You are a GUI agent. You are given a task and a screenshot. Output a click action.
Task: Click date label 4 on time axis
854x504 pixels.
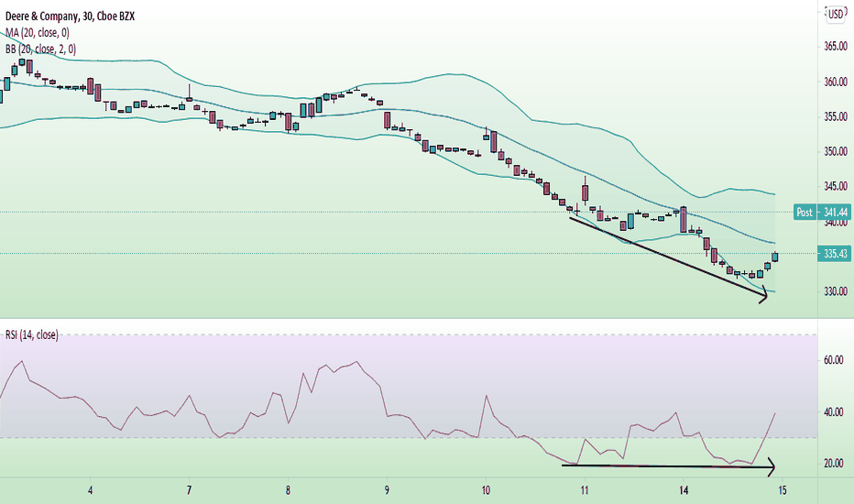click(x=91, y=490)
